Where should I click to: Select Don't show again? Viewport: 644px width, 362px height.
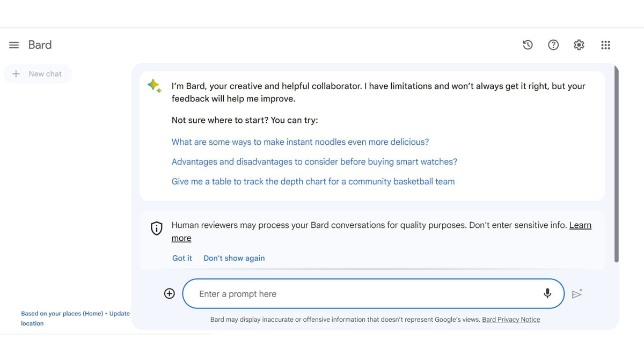(x=234, y=258)
